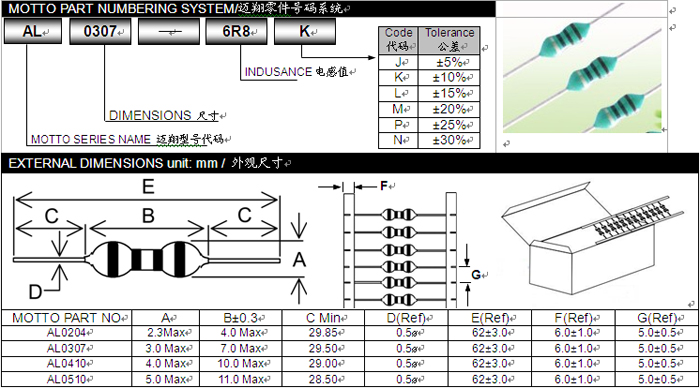Click the inductor photo thumbnail
This screenshot has width=700, height=388.
point(582,75)
